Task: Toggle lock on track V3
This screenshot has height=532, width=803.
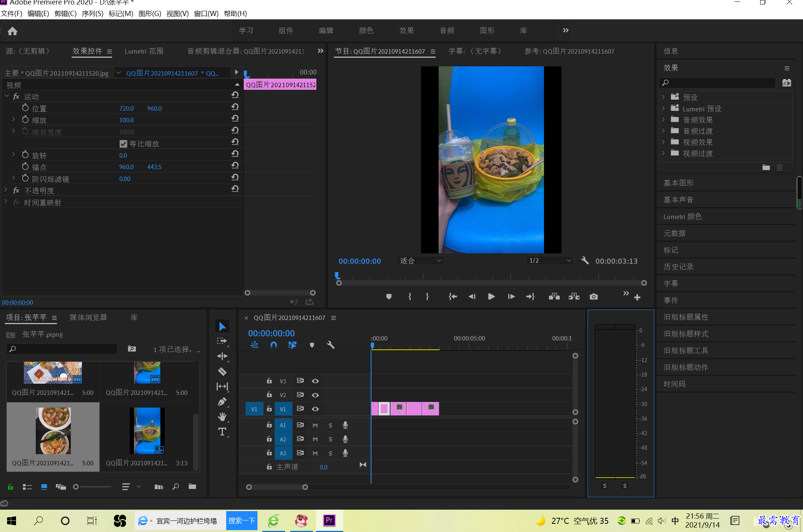Action: pos(269,381)
